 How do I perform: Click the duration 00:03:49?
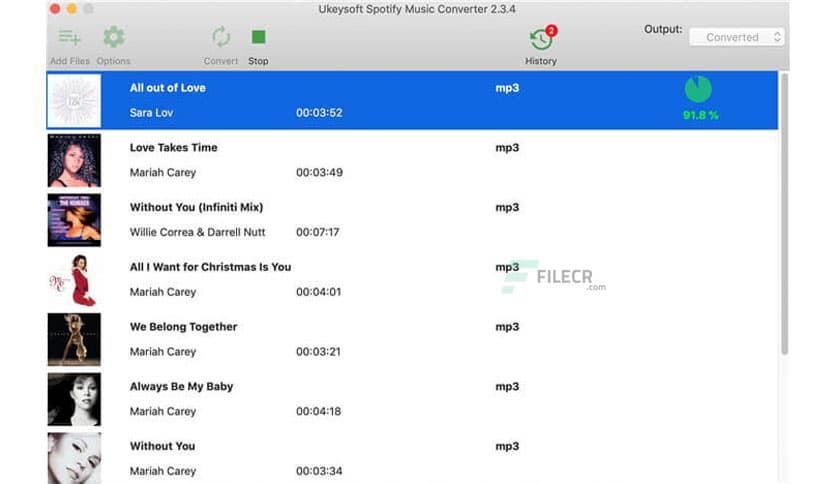(x=319, y=173)
